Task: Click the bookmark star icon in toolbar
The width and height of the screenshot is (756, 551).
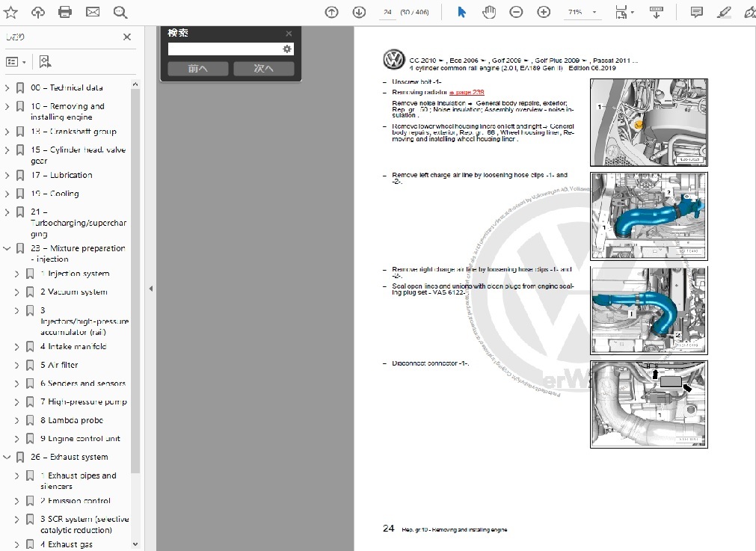Action: pyautogui.click(x=10, y=12)
